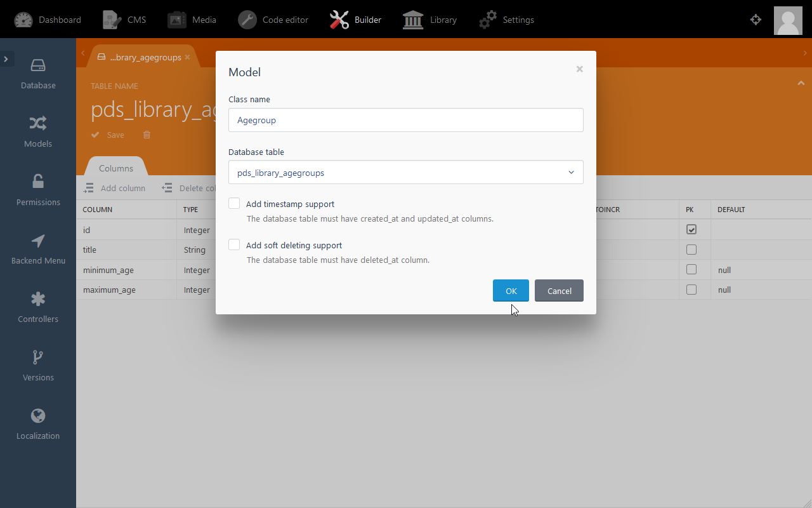Screen dimensions: 812x508
Task: Open the Code editor menu
Action: pyautogui.click(x=273, y=20)
